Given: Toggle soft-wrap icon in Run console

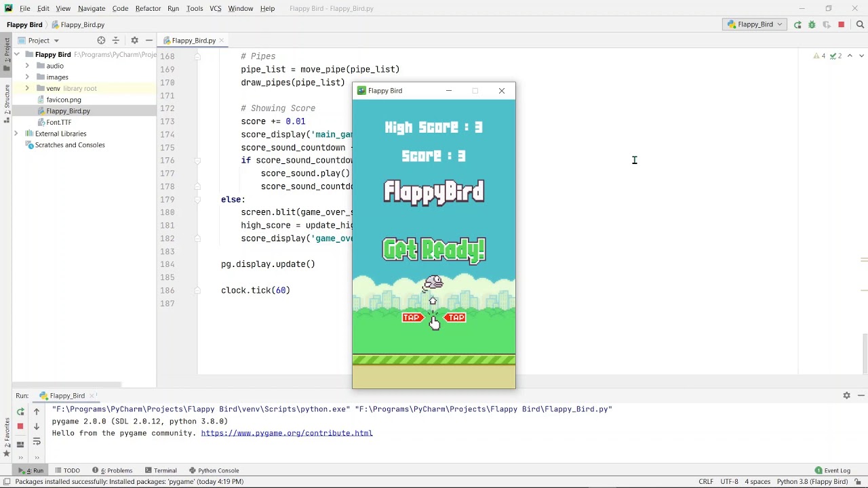Looking at the screenshot, I should click(37, 442).
